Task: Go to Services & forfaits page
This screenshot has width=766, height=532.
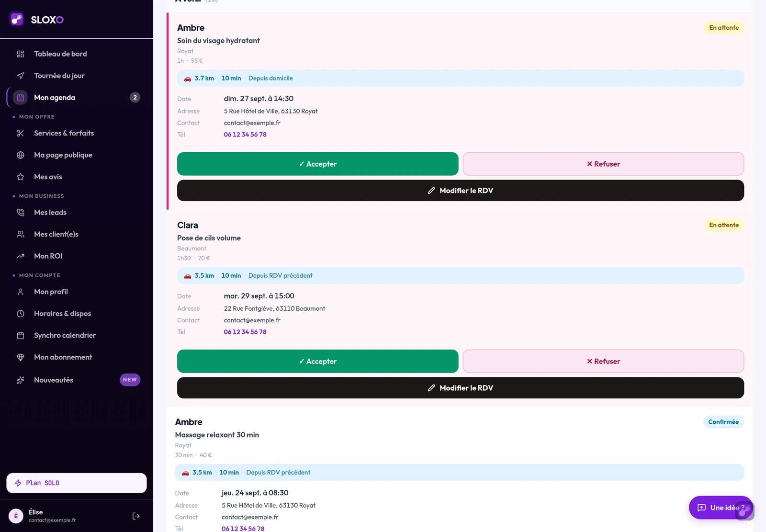Action: 77,133
